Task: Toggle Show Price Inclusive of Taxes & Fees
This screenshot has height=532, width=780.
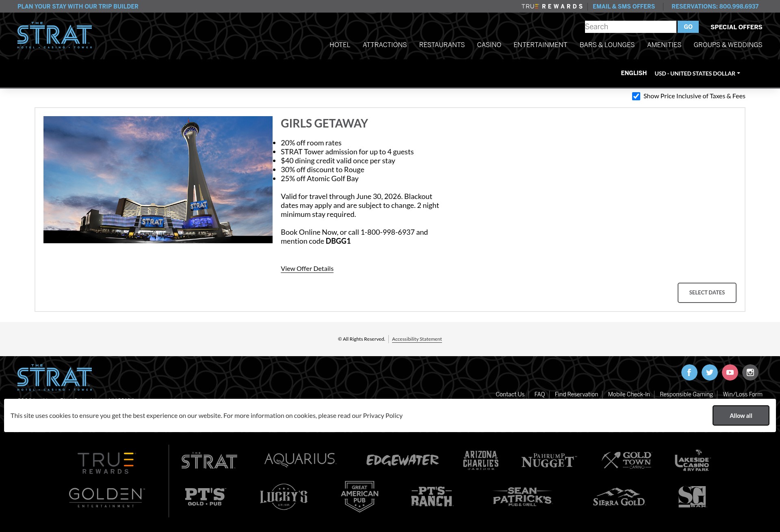Action: pos(636,96)
